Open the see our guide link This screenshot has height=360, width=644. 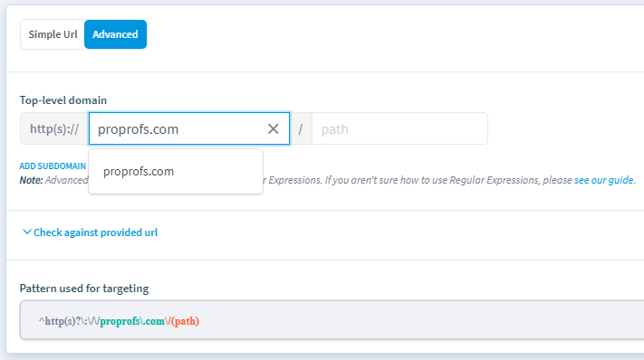(604, 180)
